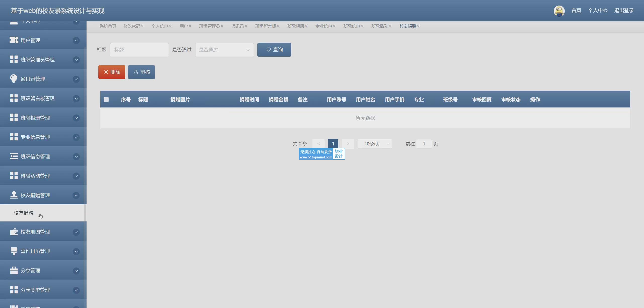Switch to the 专业信息 tab
644x308 pixels.
324,26
